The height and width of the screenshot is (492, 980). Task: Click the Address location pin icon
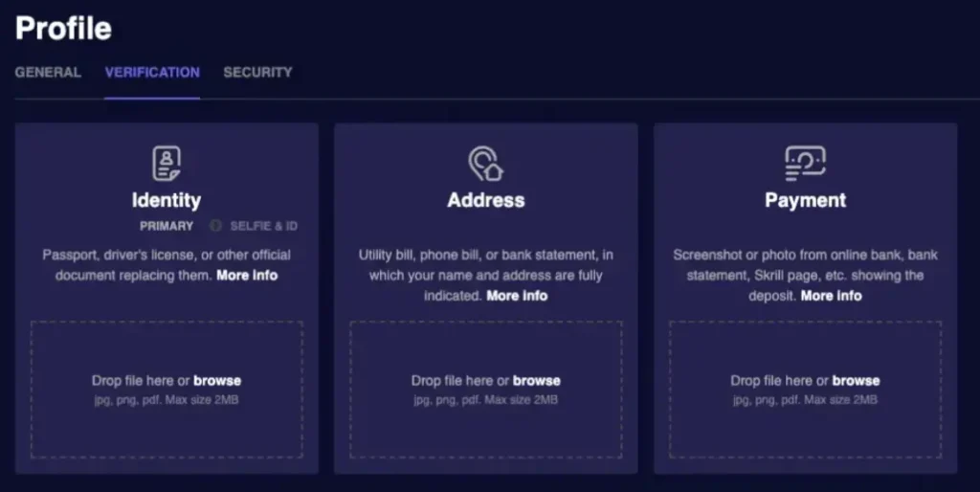(485, 163)
